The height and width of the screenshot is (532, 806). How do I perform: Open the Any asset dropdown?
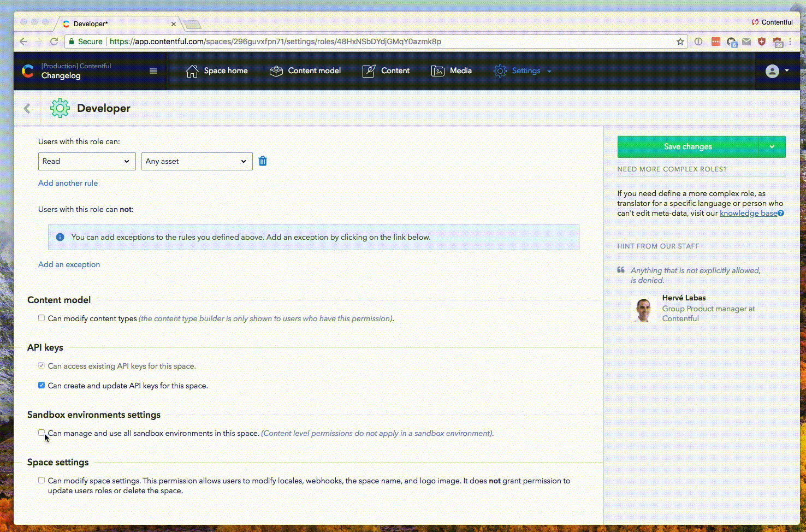pos(197,161)
